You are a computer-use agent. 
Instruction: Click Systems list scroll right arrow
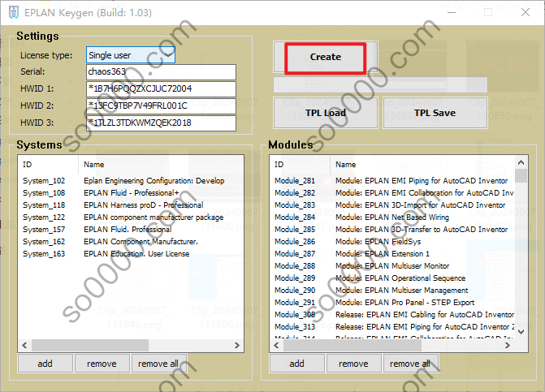[x=236, y=346]
